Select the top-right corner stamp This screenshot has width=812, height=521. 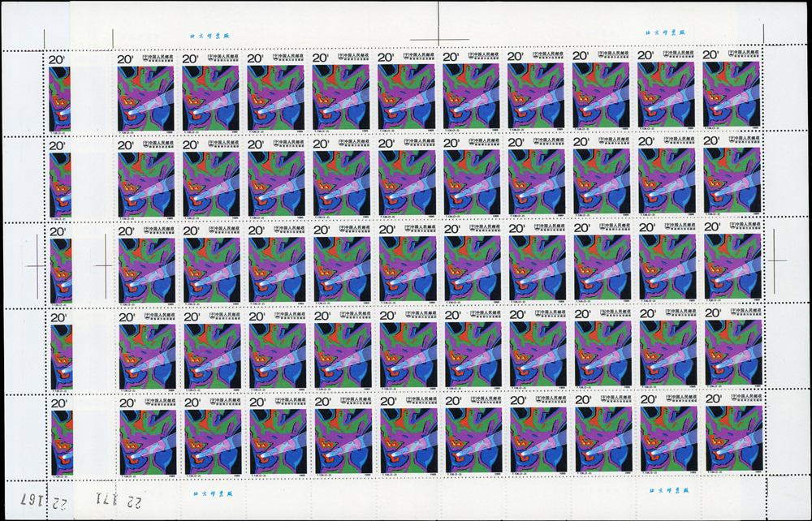point(732,91)
